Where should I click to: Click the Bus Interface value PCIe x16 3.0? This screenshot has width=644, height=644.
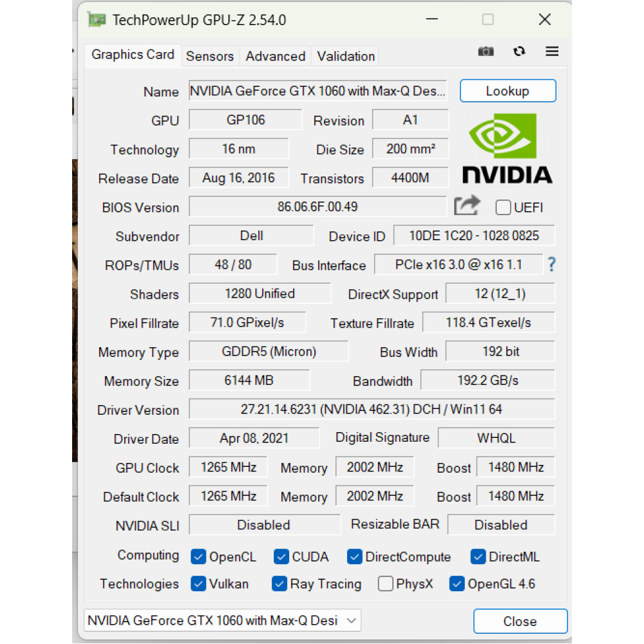459,265
